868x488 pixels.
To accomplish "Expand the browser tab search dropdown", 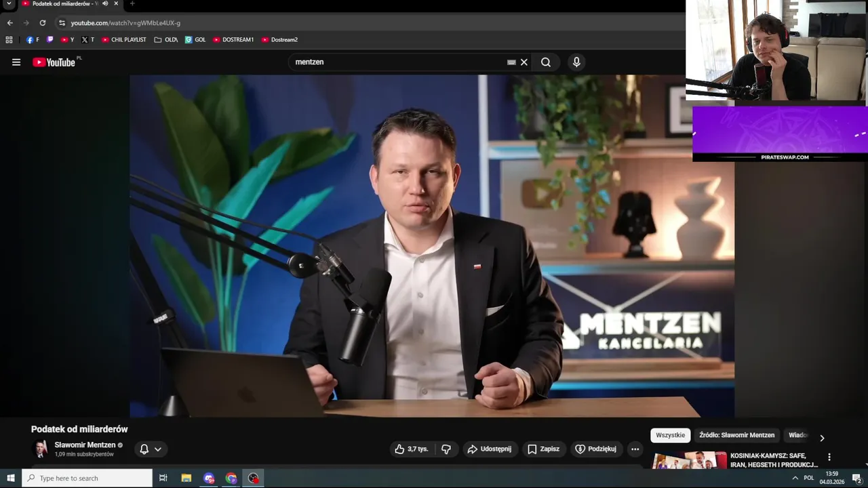I will click(9, 4).
